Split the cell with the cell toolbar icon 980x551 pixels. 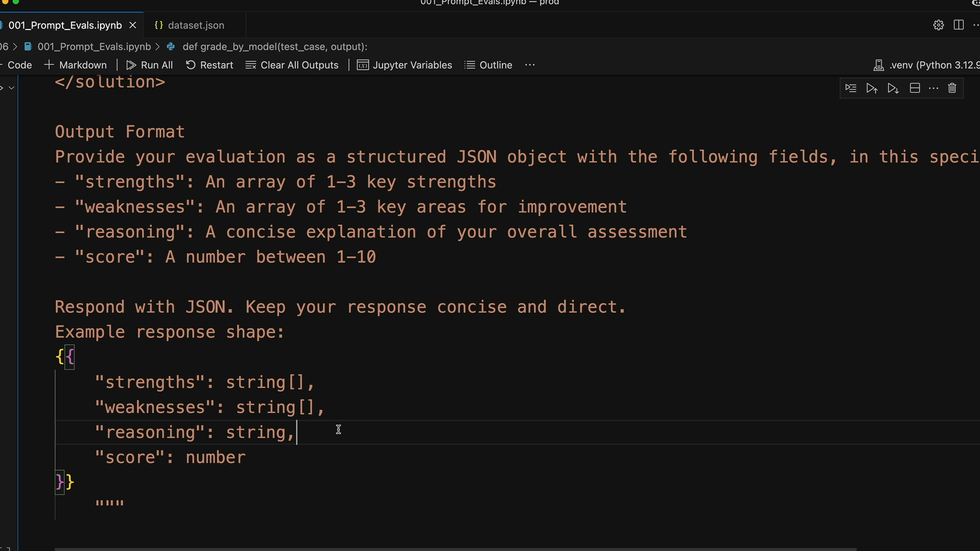pyautogui.click(x=915, y=88)
